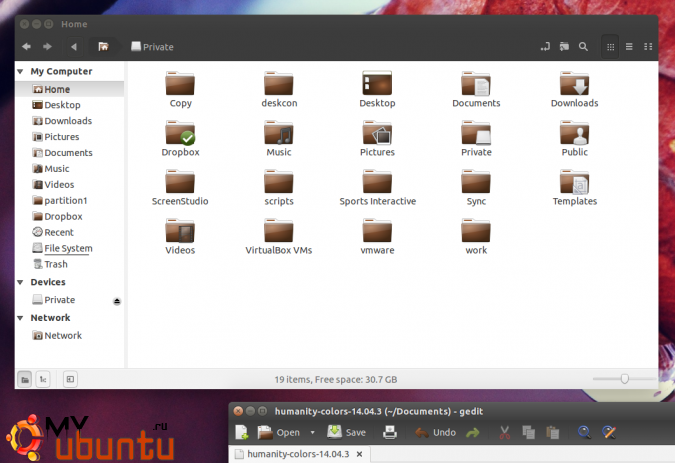Open the dropdown arrow next to Open
The width and height of the screenshot is (675, 463).
tap(312, 433)
